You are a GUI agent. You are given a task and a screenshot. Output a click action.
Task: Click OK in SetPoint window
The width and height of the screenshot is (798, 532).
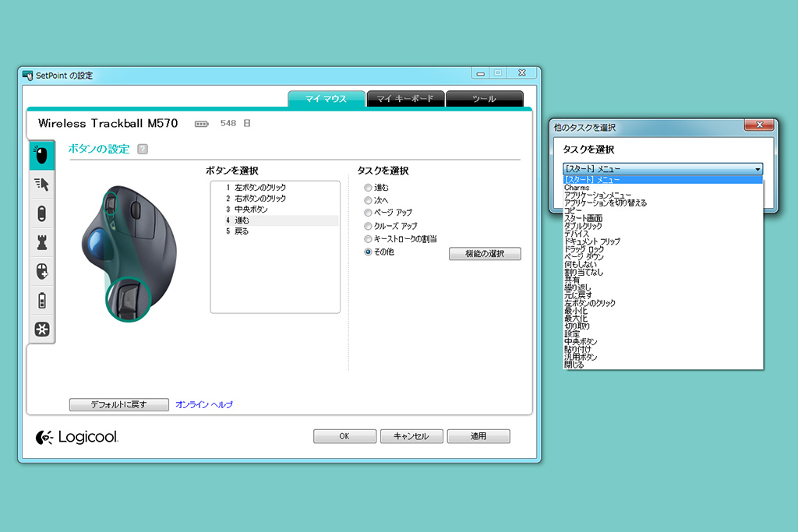pyautogui.click(x=344, y=436)
